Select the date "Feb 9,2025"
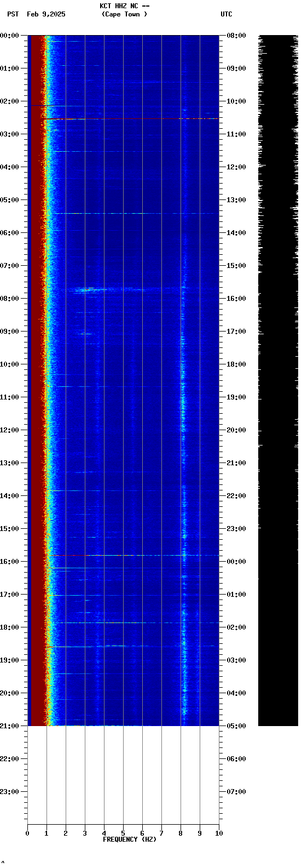 [x=46, y=14]
